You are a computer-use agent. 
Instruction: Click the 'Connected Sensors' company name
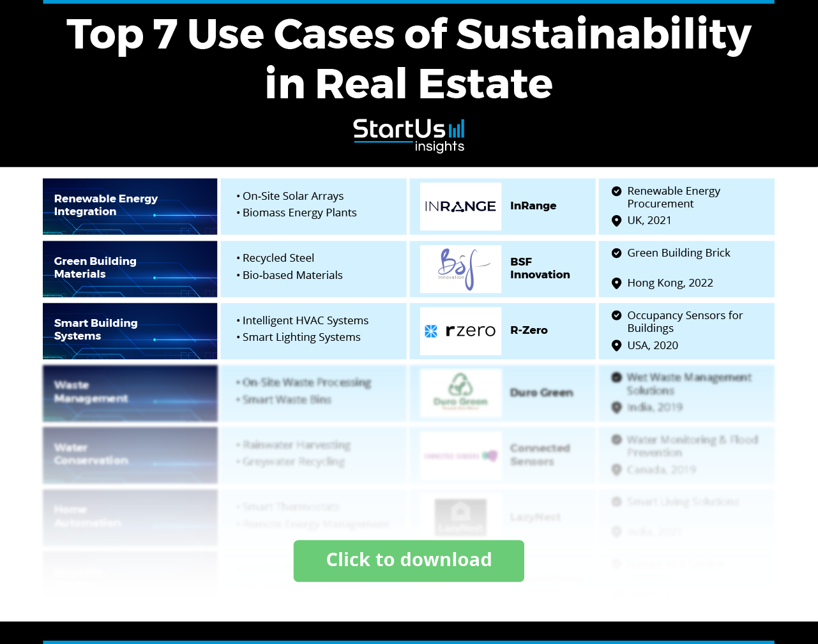[x=540, y=454]
